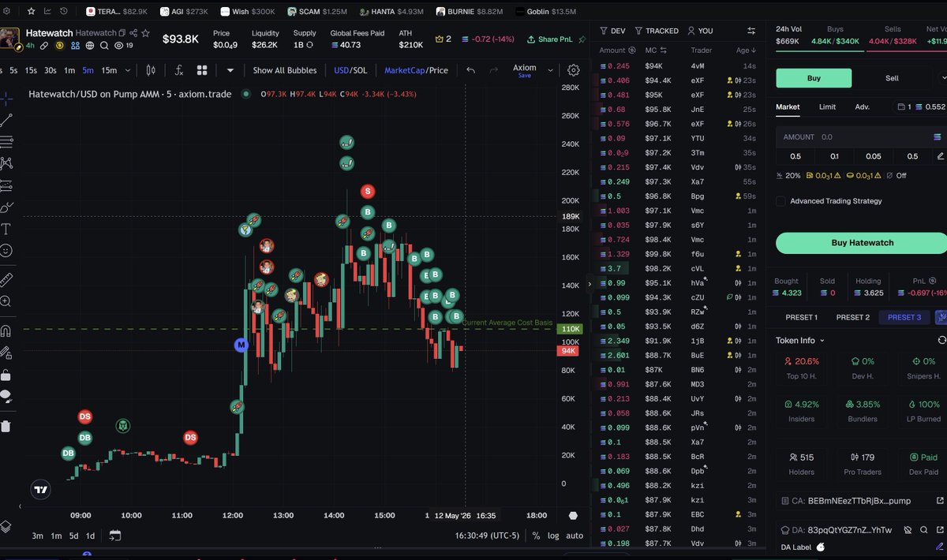
Task: Open the candlestick chart style selector
Action: pyautogui.click(x=151, y=70)
